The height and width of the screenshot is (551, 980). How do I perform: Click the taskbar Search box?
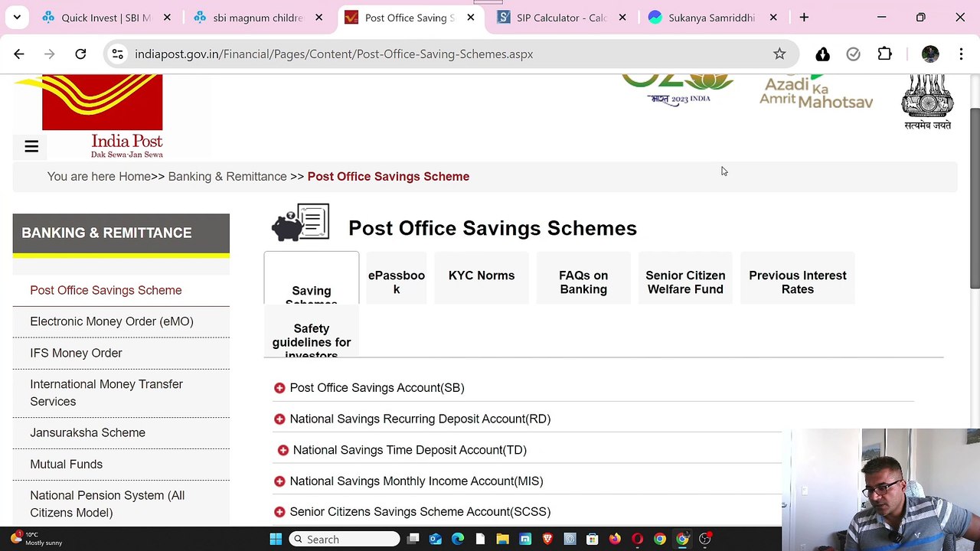click(x=344, y=540)
